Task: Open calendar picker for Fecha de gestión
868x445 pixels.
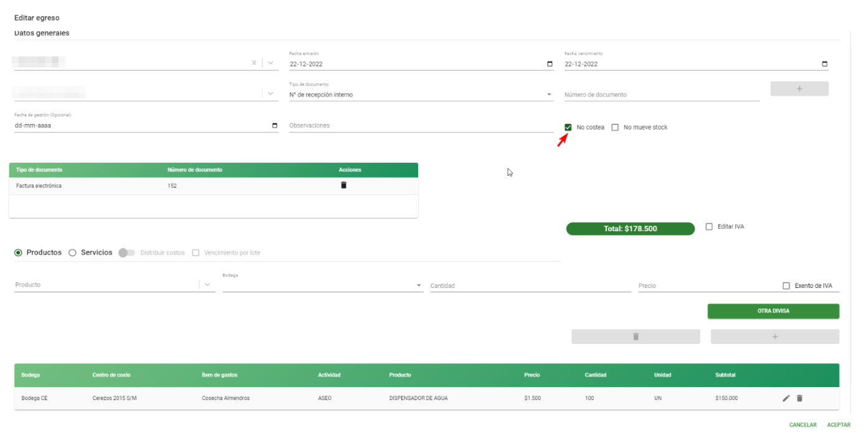Action: pyautogui.click(x=275, y=125)
